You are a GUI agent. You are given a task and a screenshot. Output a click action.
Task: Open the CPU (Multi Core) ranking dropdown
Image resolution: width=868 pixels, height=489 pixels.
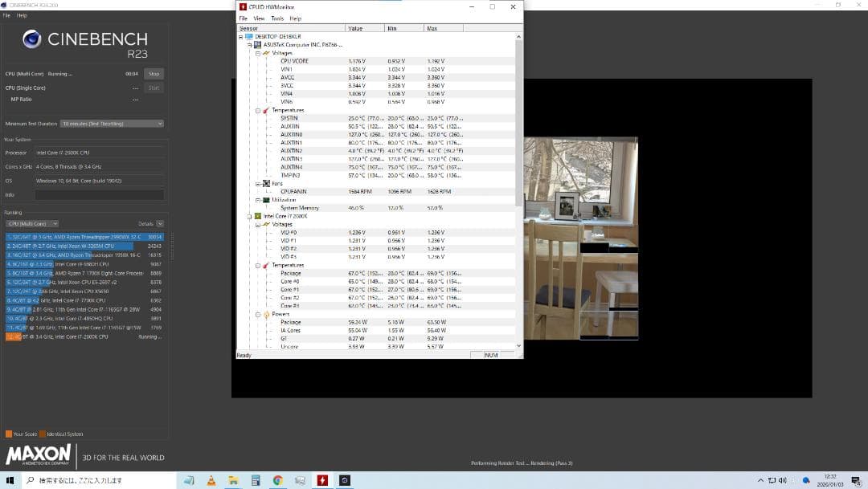(x=32, y=223)
